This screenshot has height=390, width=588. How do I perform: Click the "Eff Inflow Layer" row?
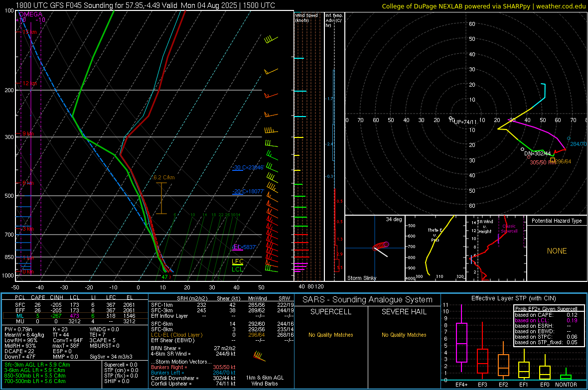pos(222,316)
